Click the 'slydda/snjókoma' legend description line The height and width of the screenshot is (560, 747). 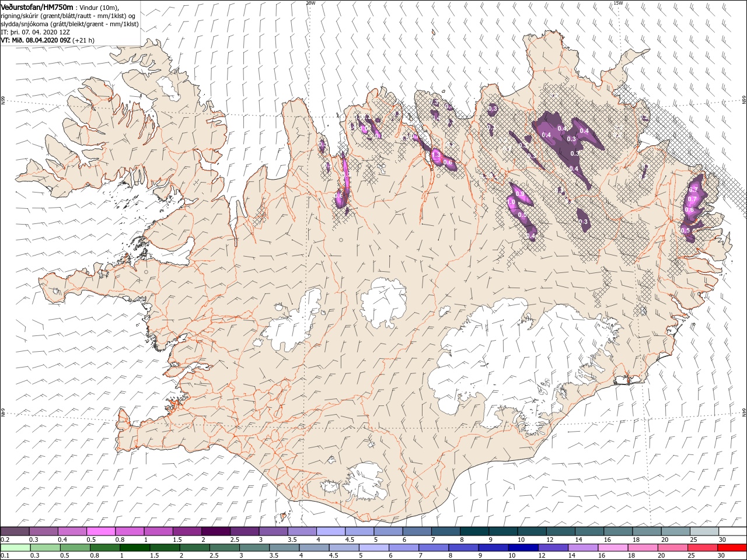tap(70, 24)
